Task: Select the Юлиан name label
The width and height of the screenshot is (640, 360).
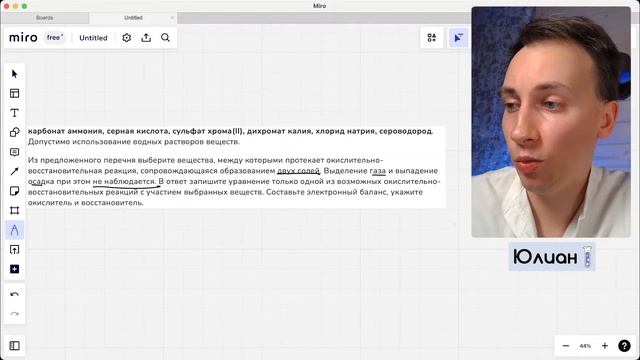Action: pos(552,257)
